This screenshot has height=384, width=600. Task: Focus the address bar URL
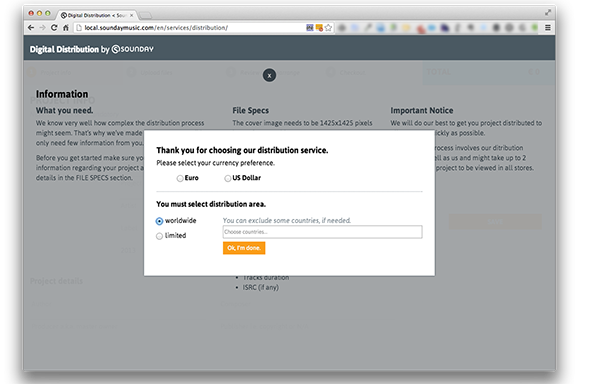click(x=156, y=28)
